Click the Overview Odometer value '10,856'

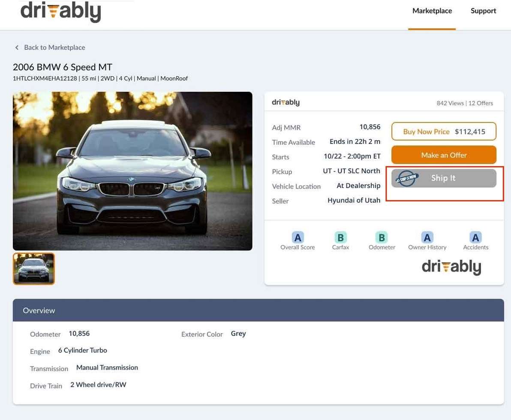pos(79,334)
